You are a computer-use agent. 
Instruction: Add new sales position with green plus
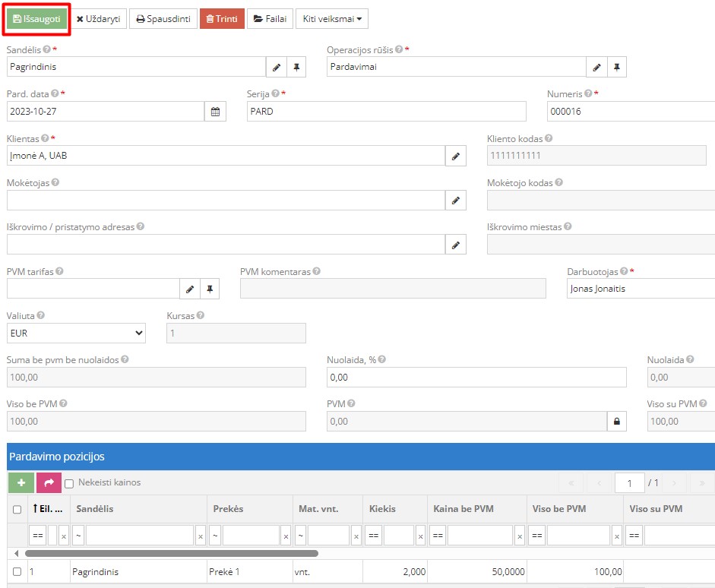21,482
